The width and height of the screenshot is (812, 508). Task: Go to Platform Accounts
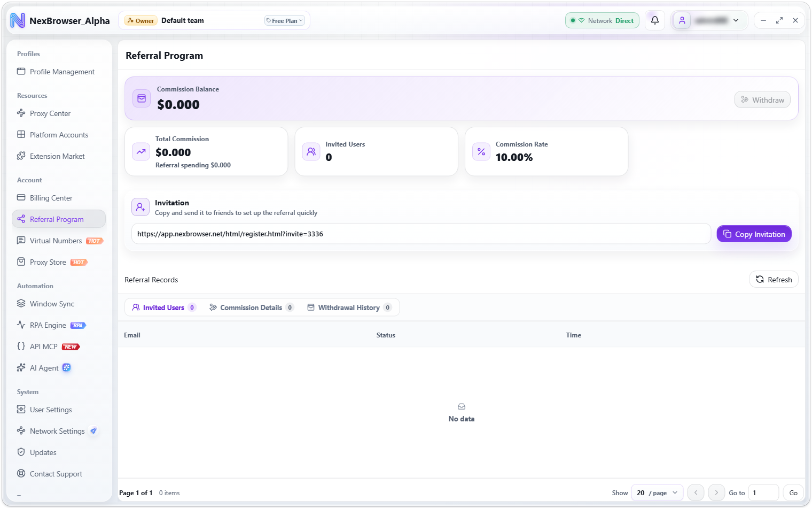coord(59,135)
